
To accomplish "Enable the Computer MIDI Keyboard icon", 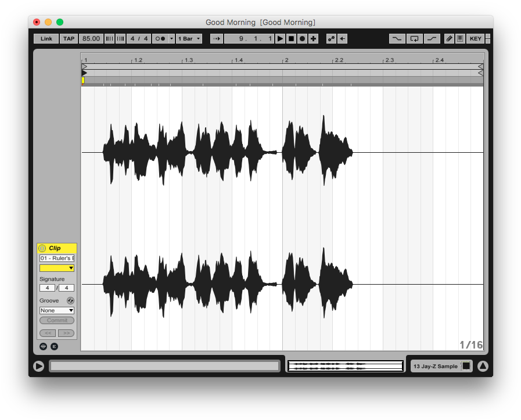I will (460, 38).
